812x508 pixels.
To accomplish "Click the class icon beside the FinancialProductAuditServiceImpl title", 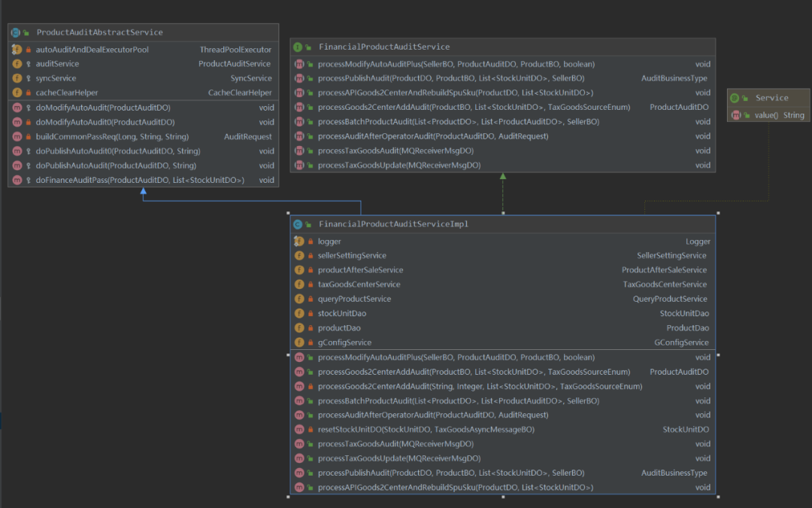I will (x=298, y=224).
